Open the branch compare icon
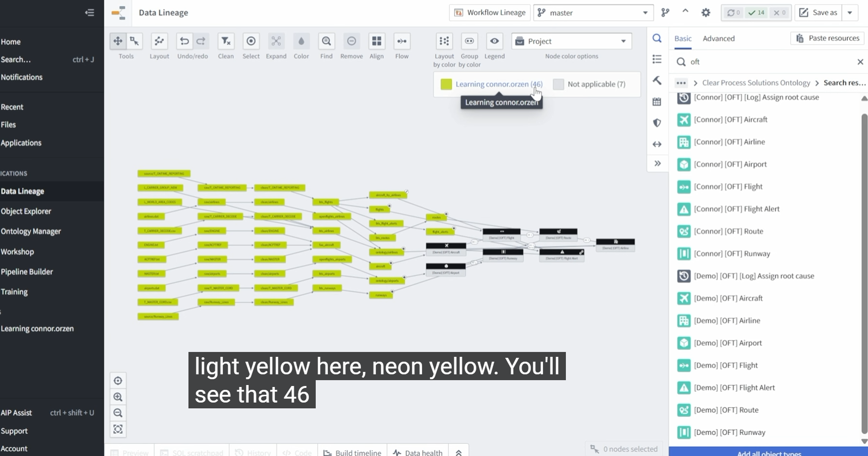This screenshot has width=868, height=456. [x=665, y=13]
